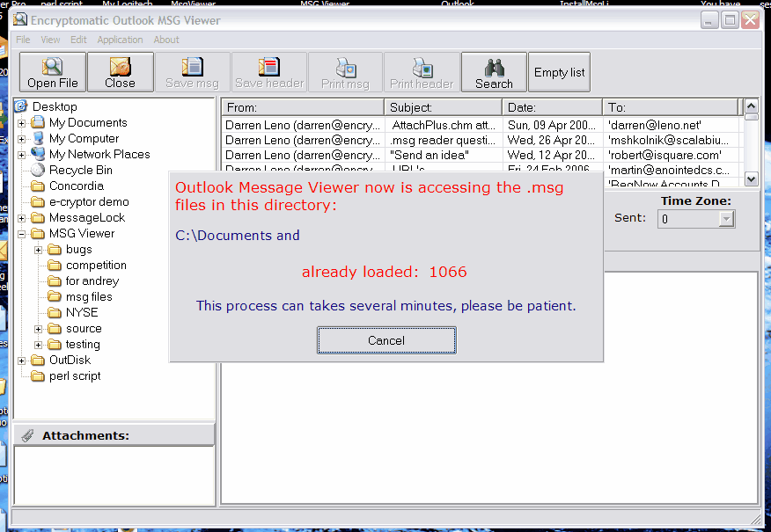Open the View menu

50,40
